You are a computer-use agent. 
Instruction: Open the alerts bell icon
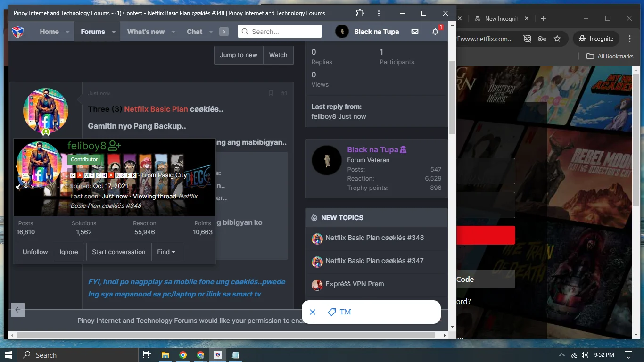[x=435, y=32]
